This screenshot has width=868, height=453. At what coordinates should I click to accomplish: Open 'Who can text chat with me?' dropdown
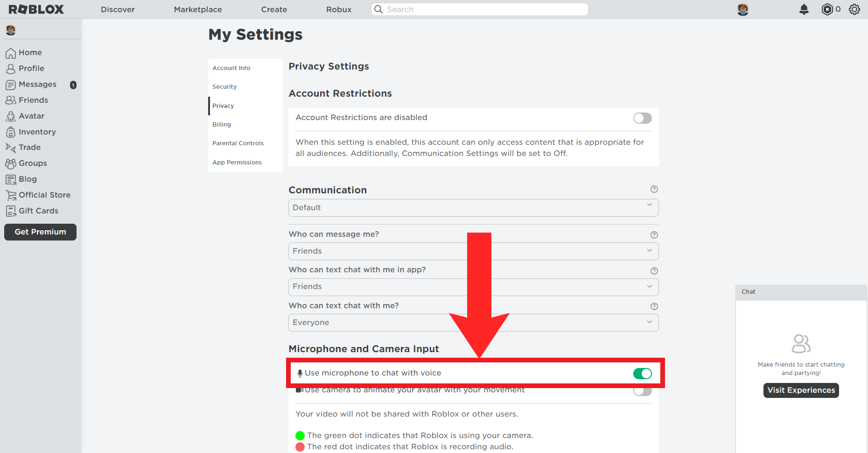pos(473,323)
